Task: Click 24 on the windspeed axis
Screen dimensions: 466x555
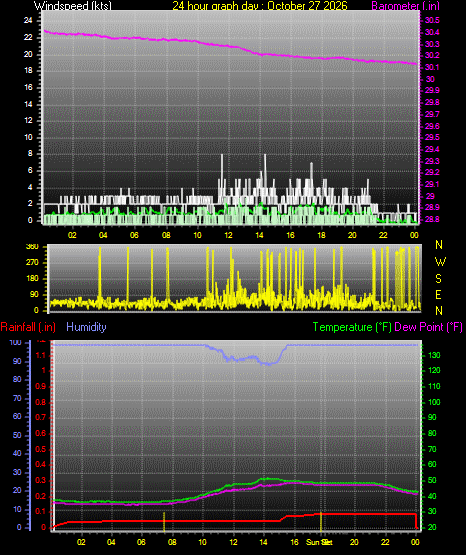Action: (28, 20)
